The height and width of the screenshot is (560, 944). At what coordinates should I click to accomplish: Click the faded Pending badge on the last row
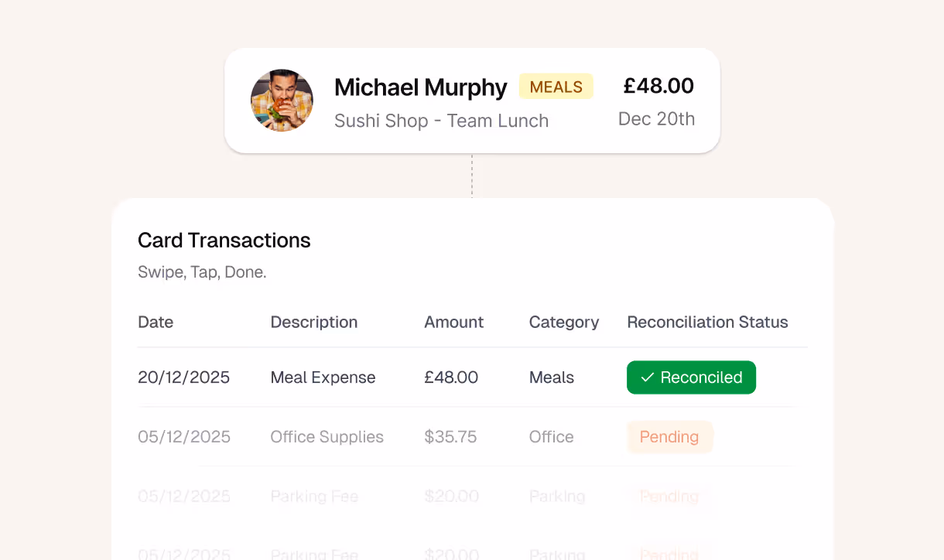[669, 552]
